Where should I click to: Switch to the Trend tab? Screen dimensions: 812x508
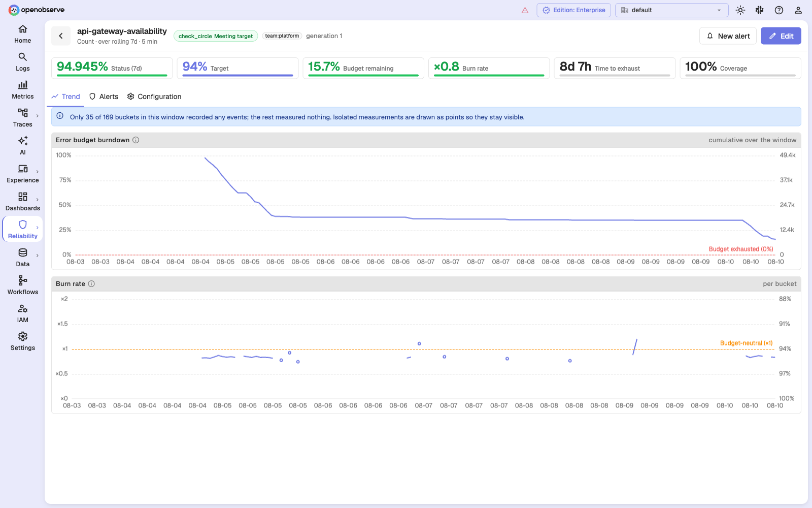66,97
